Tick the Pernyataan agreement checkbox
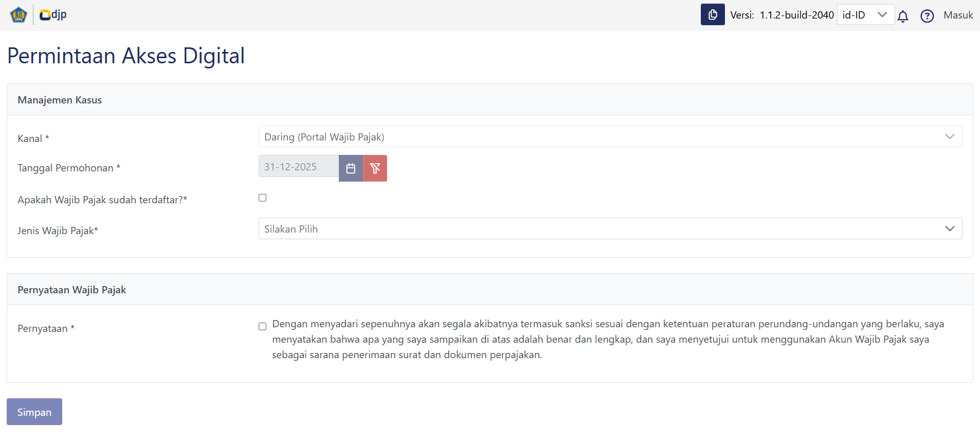This screenshot has height=441, width=980. coord(263,326)
